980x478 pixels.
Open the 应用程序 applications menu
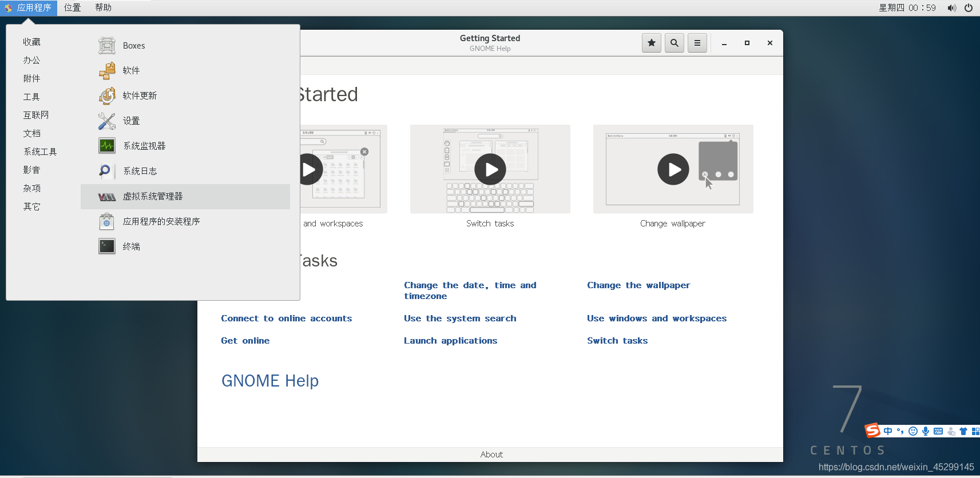(x=29, y=8)
